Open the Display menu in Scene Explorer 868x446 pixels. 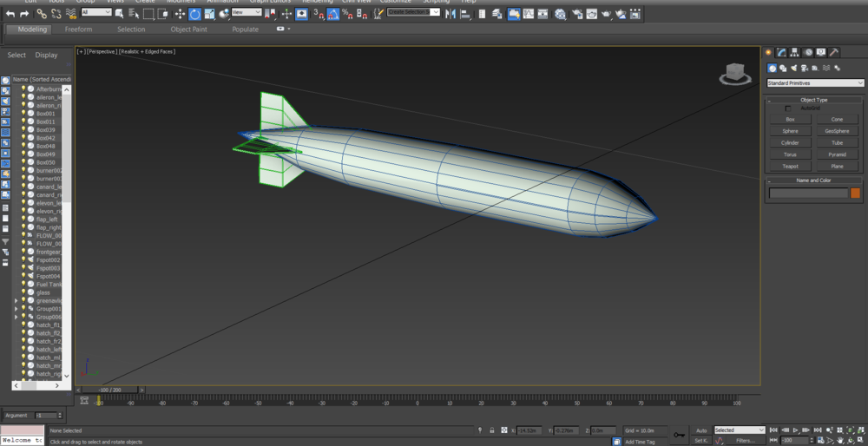point(47,55)
